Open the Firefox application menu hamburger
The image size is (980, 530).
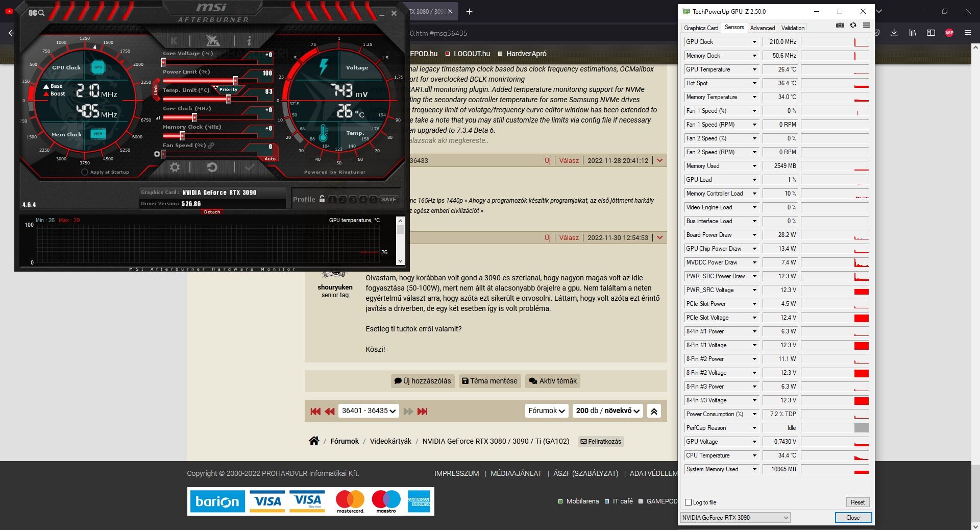click(x=968, y=33)
